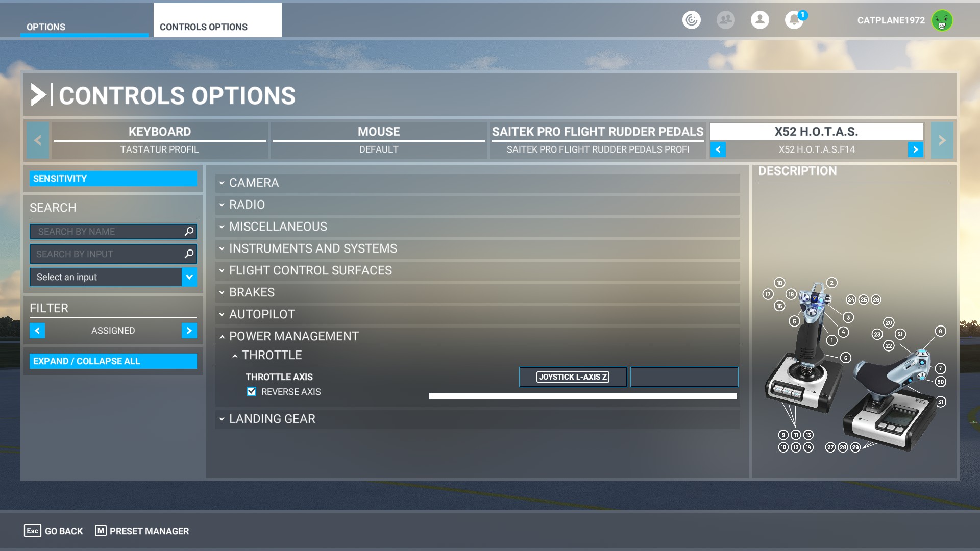Click the CATPLANE1972 avatar picture
This screenshot has width=980, height=551.
[x=942, y=21]
